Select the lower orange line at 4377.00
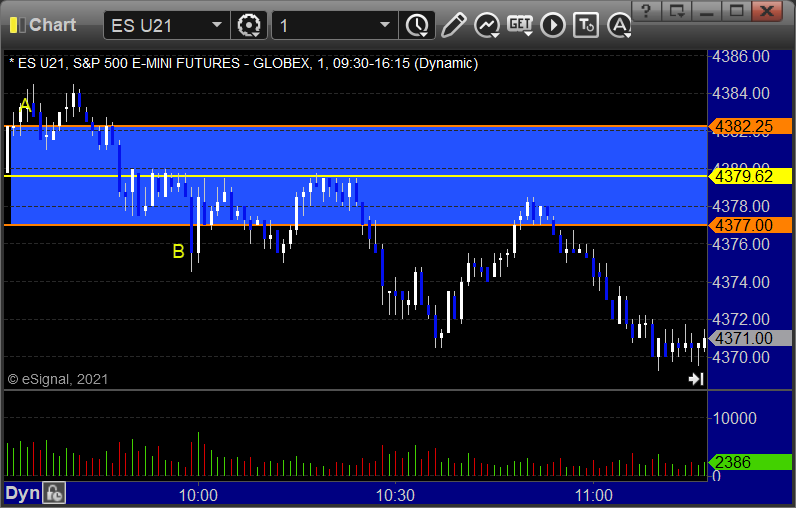 tap(355, 225)
